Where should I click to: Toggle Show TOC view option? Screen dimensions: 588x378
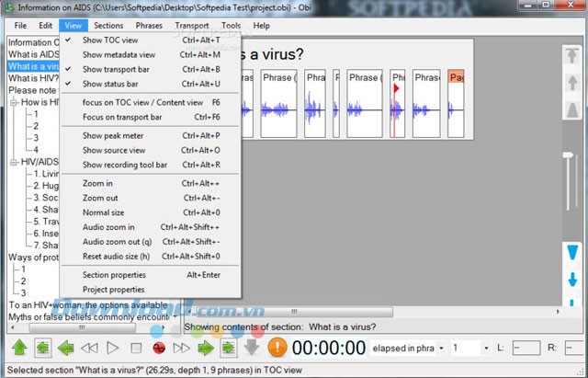tap(110, 40)
